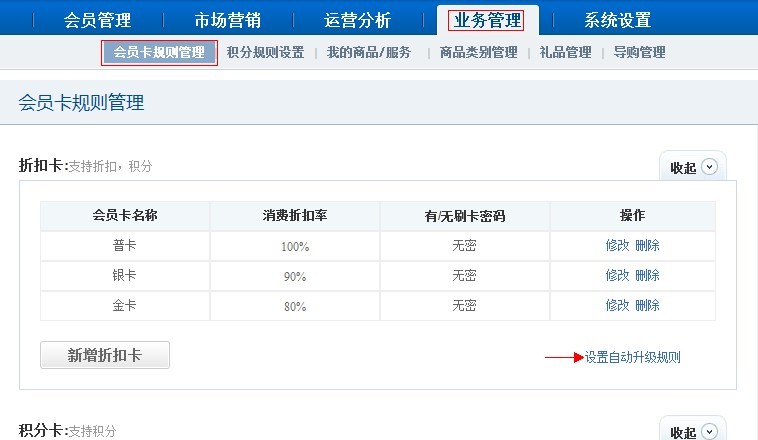Open 积分规则设置 submenu
The height and width of the screenshot is (440, 758).
coord(265,53)
